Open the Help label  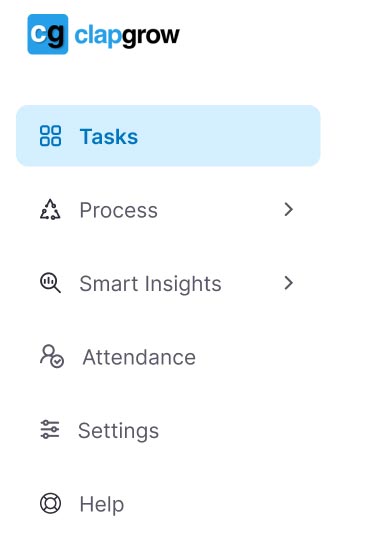(102, 504)
